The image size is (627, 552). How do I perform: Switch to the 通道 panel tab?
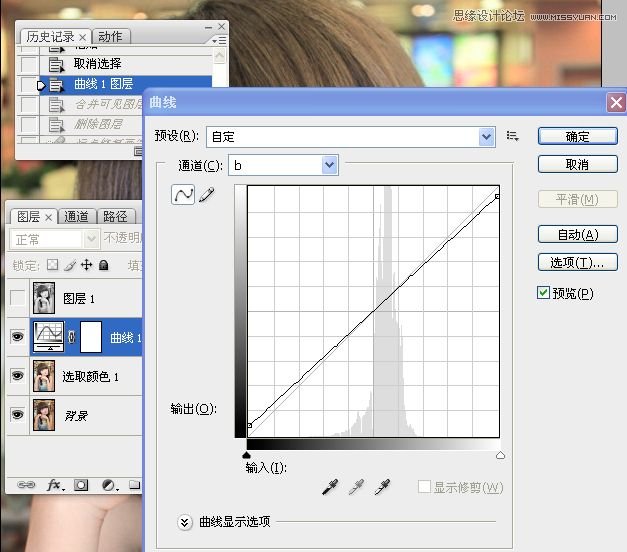click(76, 216)
